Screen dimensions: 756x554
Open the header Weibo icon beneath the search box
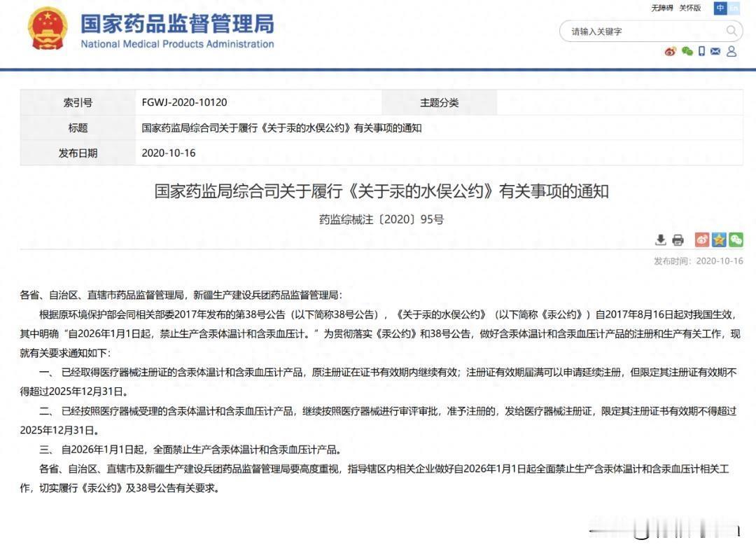point(670,51)
